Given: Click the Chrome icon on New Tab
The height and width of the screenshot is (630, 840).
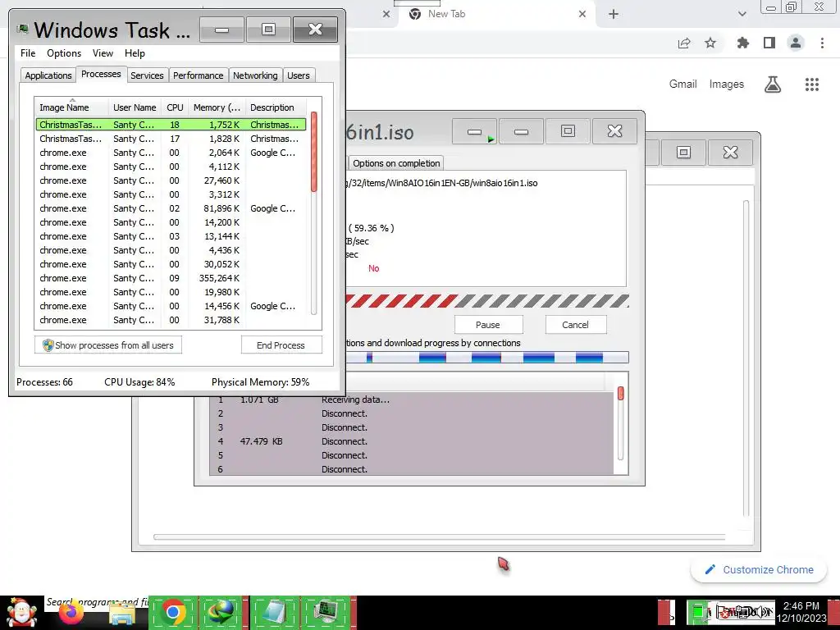Looking at the screenshot, I should pos(414,14).
